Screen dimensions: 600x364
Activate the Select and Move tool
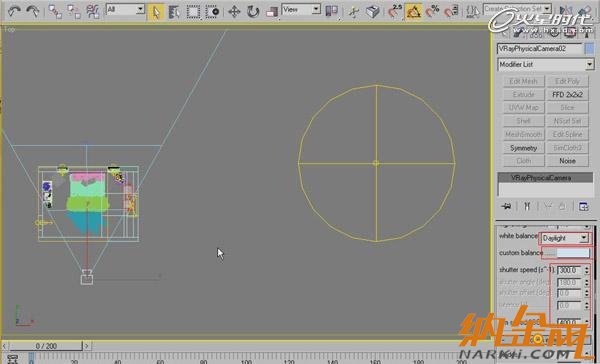point(234,12)
